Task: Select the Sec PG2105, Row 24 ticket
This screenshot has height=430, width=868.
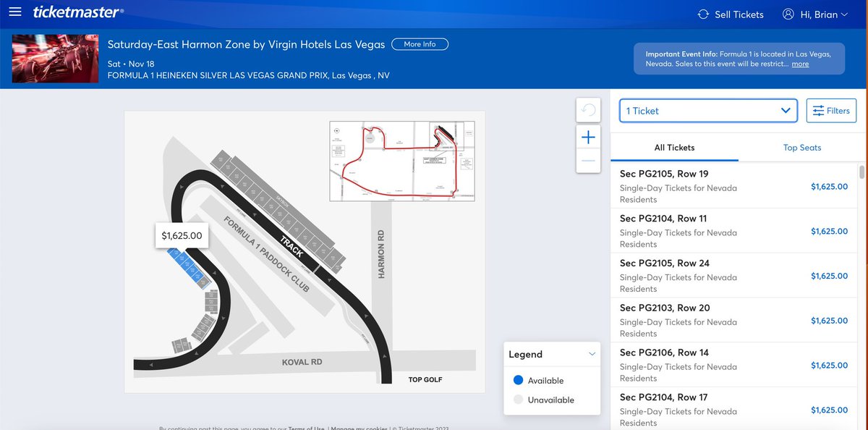Action: pos(734,276)
